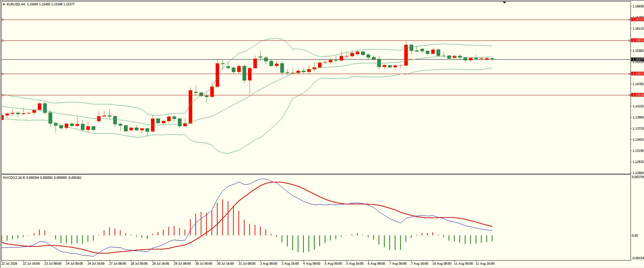644x268 pixels.
Task: Click the 1.13190 price scale value
Action: pos(638,151)
